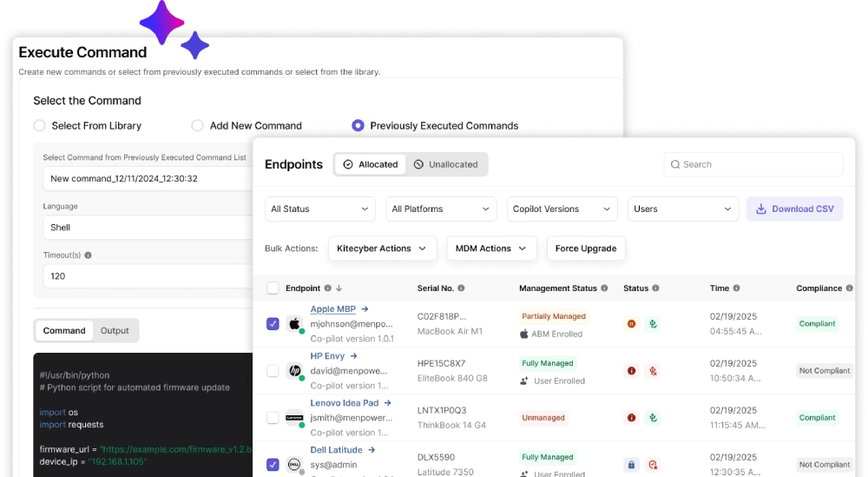Click the Status column info icon
The height and width of the screenshot is (477, 868).
(655, 288)
